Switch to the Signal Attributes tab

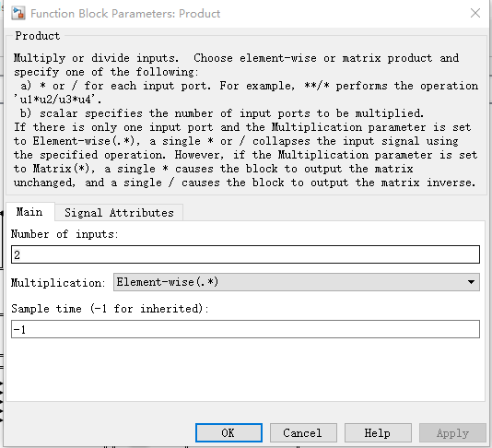pyautogui.click(x=119, y=213)
